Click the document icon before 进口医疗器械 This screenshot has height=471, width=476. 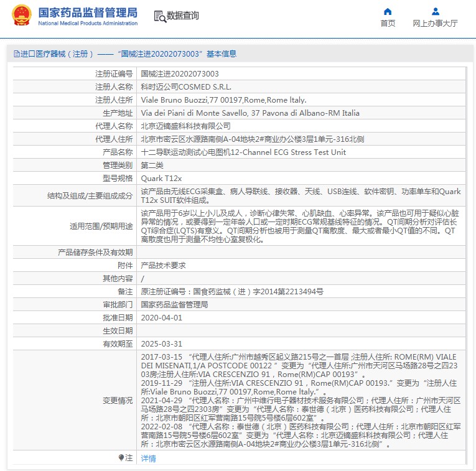[17, 54]
